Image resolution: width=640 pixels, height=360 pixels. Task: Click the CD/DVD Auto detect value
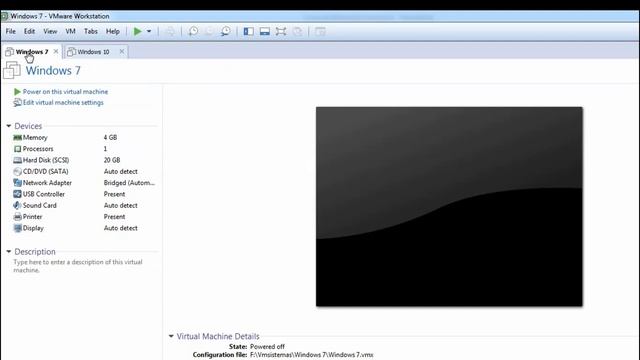pos(120,171)
